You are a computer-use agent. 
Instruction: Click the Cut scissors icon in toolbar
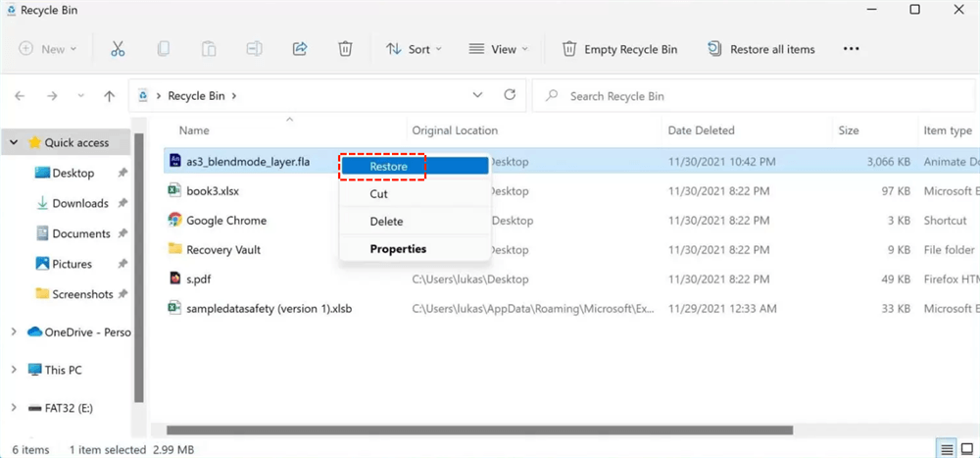(x=118, y=49)
